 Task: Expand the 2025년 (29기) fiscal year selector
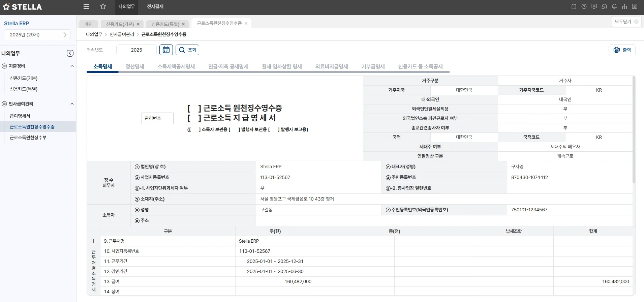[x=37, y=35]
